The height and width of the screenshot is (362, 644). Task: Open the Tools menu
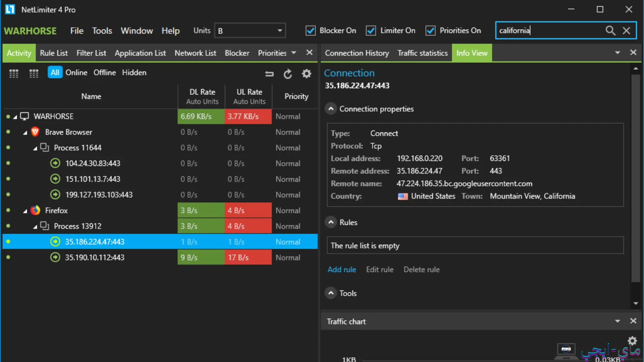pos(102,31)
